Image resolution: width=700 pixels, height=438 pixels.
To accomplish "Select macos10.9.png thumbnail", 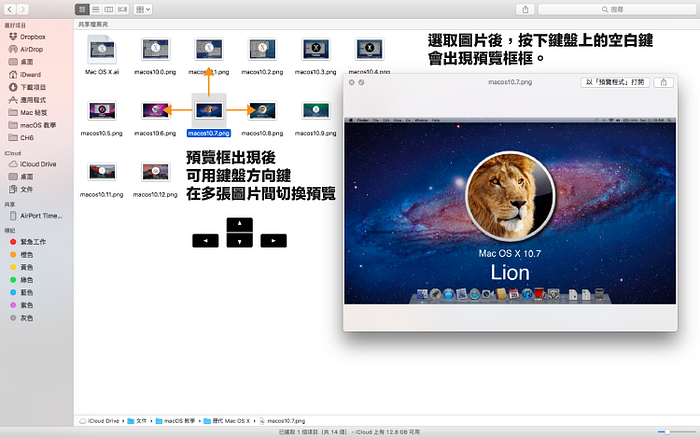I will point(316,110).
